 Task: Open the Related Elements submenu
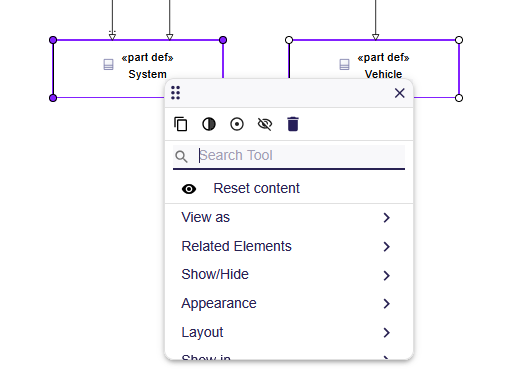click(289, 246)
